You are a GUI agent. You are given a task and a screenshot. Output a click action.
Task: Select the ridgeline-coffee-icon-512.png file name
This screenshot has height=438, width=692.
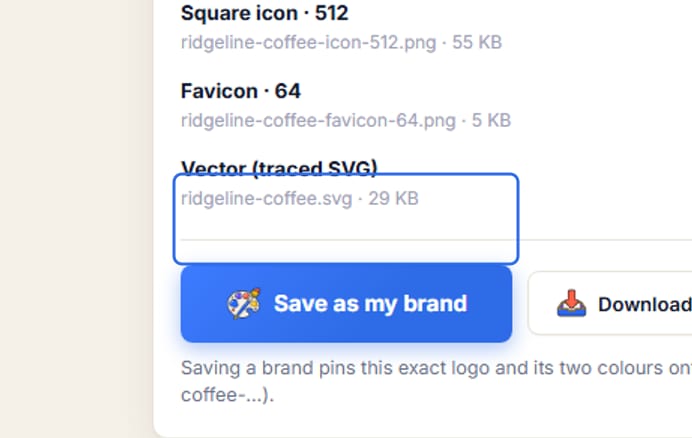point(308,42)
